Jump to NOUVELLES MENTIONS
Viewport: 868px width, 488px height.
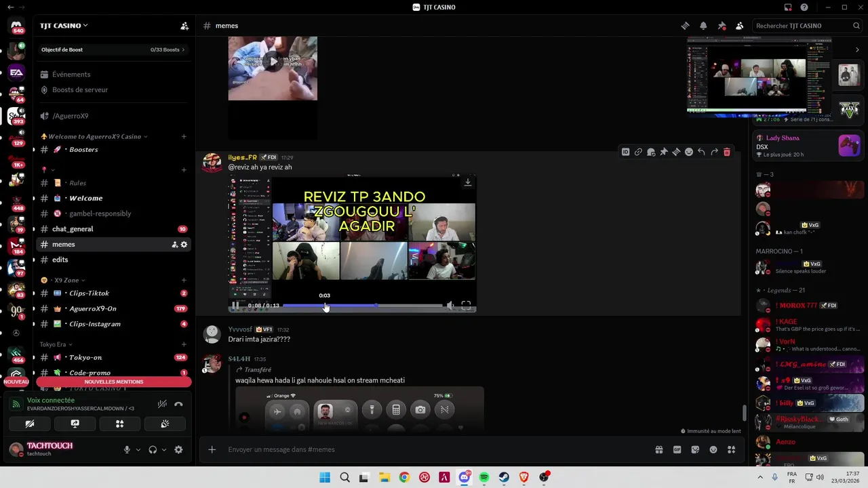click(x=113, y=382)
